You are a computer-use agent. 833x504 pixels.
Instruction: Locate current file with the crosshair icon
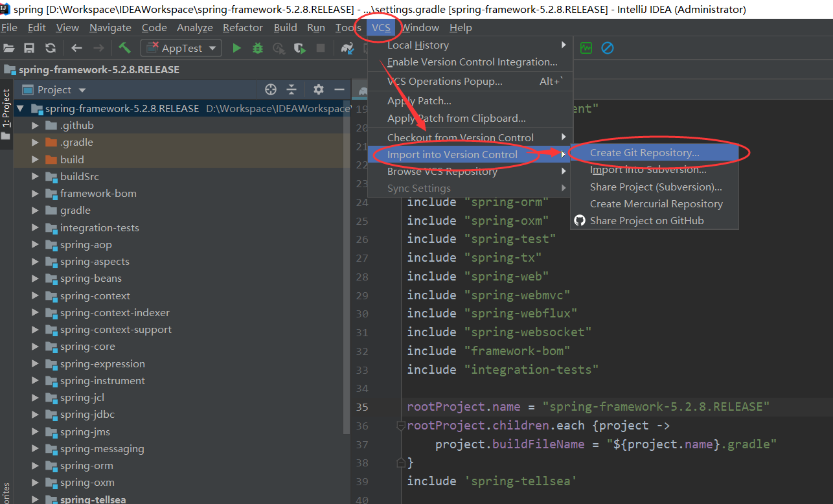coord(271,89)
